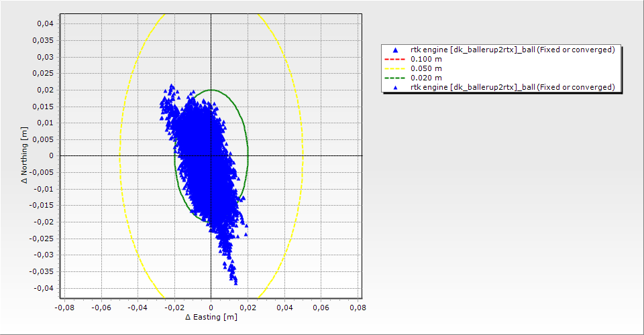Click the "-0,015" Northing tick label
This screenshot has height=335, width=644.
click(42, 206)
